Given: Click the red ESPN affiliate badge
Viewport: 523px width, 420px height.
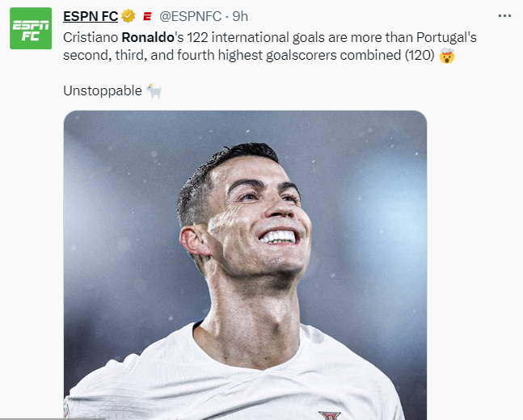Looking at the screenshot, I should coord(146,16).
